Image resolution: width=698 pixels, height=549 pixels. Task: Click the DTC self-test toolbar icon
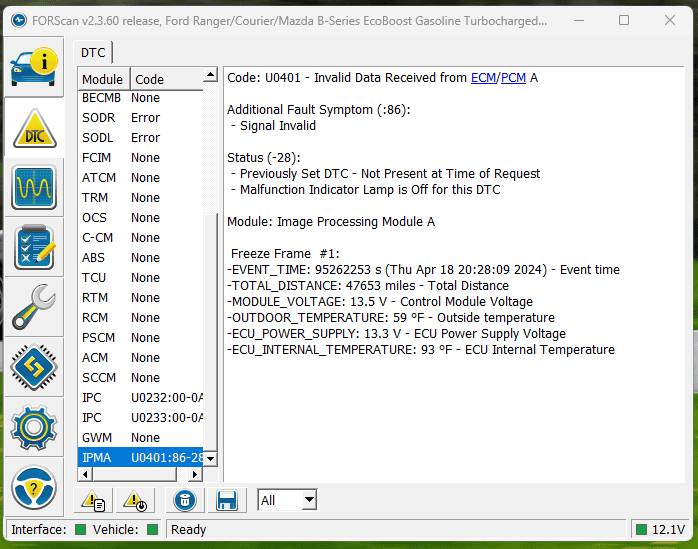135,500
